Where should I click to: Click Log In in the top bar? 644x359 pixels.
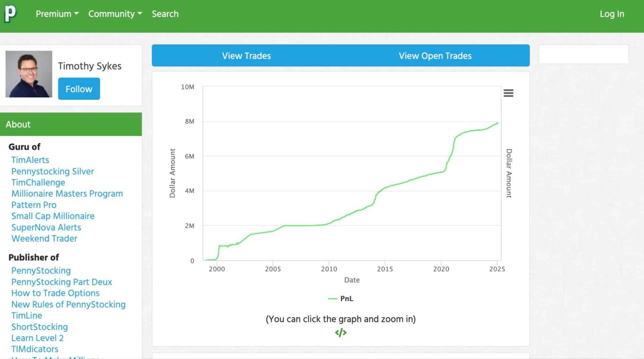coord(611,14)
